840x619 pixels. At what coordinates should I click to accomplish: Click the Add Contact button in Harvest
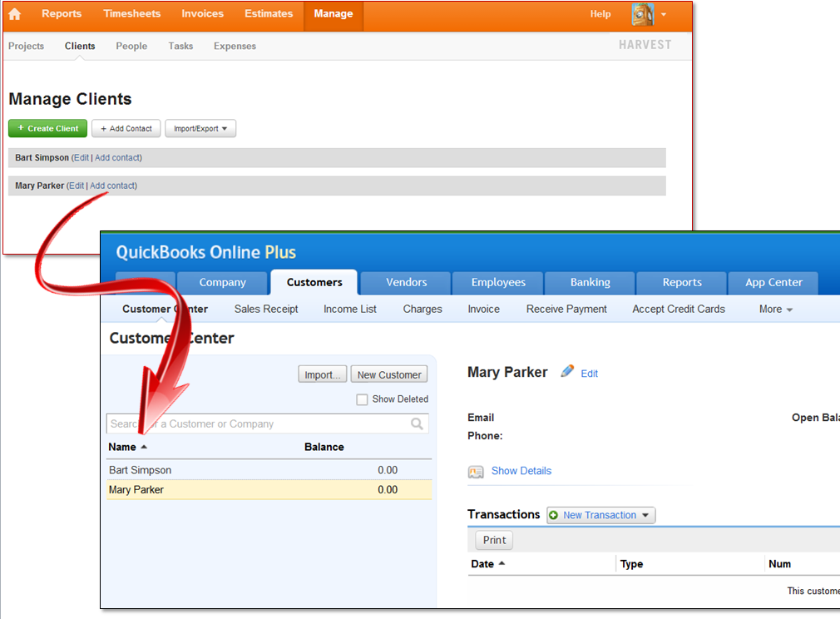[126, 129]
